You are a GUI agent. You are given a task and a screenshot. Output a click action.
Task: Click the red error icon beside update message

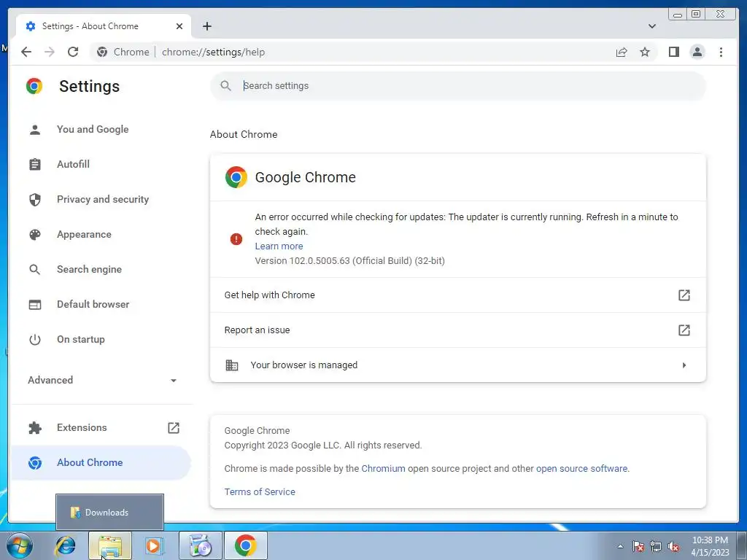click(236, 239)
